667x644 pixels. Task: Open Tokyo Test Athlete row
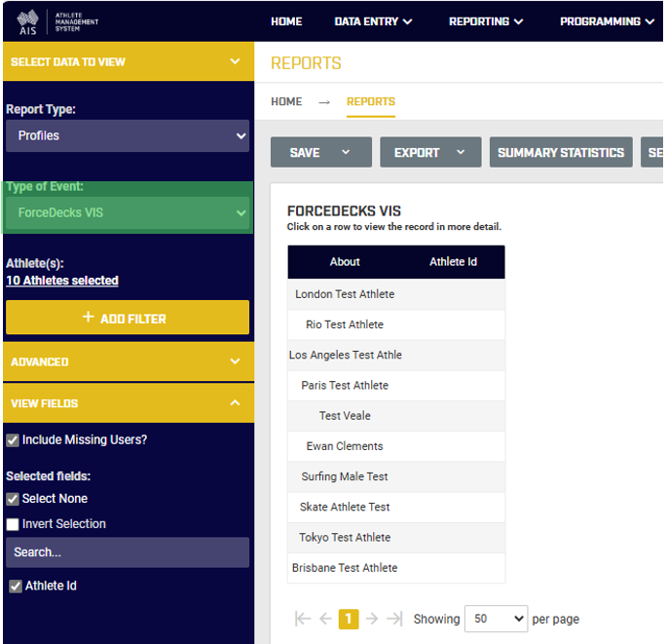point(396,538)
